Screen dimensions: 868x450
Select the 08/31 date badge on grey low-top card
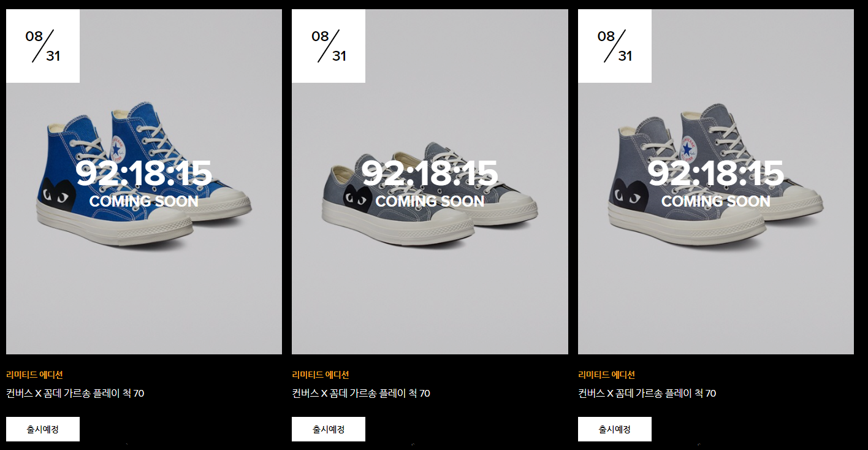tap(329, 46)
